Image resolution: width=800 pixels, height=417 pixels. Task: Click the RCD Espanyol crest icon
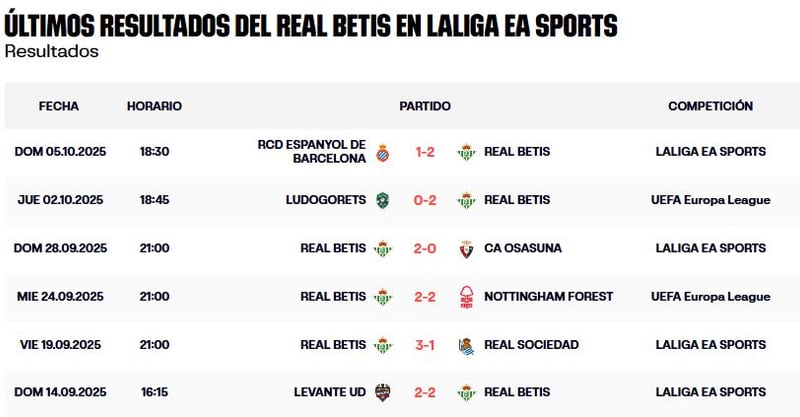pos(383,152)
